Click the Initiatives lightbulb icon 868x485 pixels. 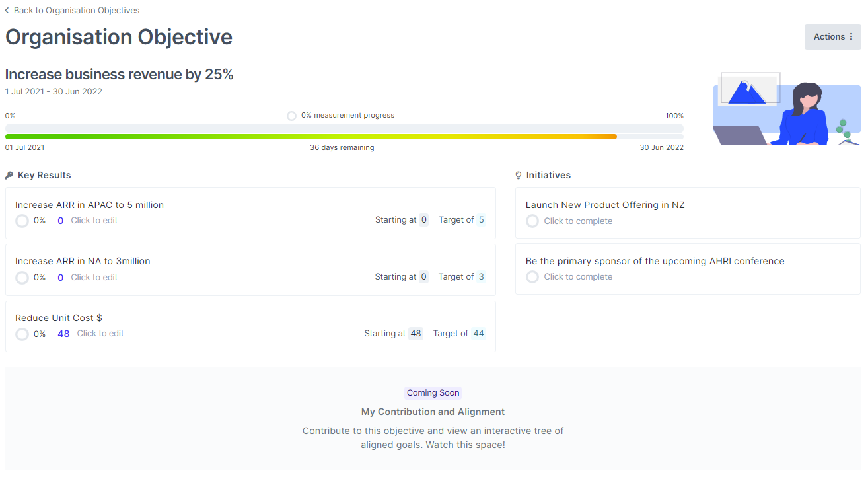(519, 176)
